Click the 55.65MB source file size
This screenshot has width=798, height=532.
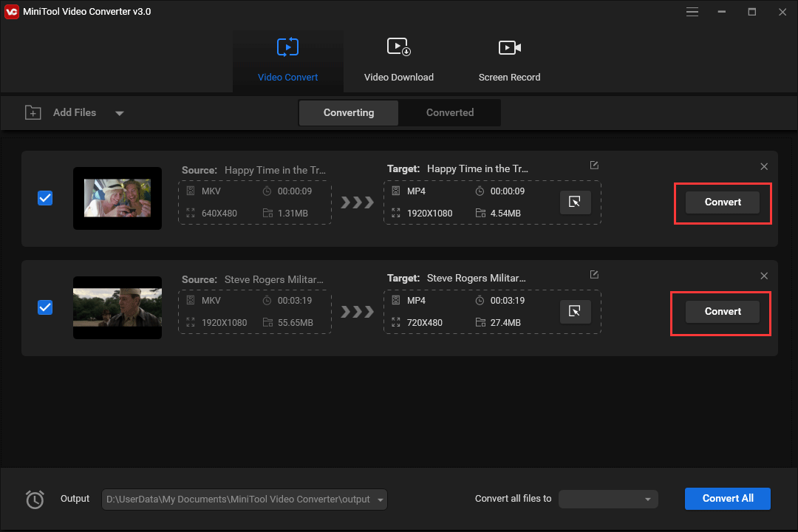pos(295,323)
